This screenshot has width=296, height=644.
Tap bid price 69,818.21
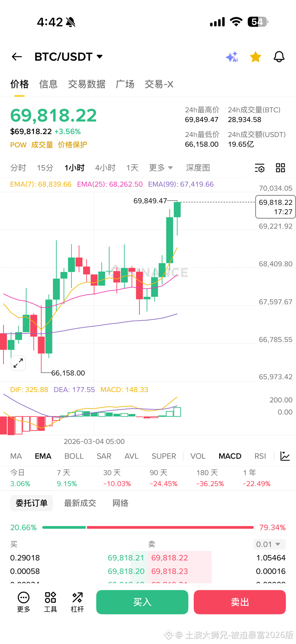point(126,558)
